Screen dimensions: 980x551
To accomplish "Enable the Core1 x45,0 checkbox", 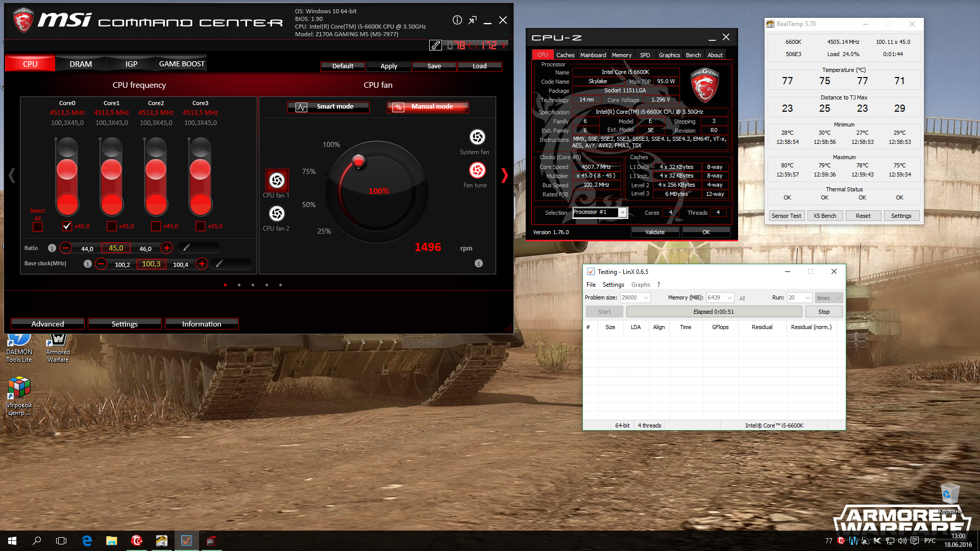I will point(111,226).
